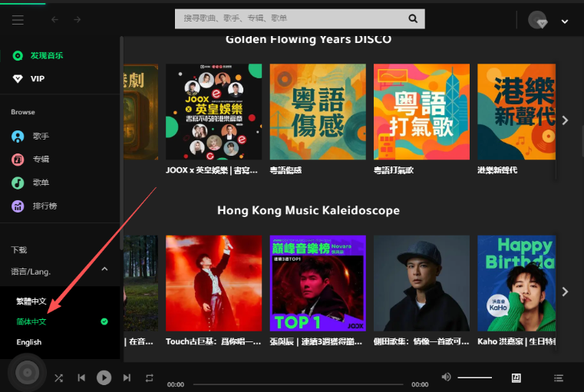Open 粵語傷感 playlist cover
584x392 pixels.
pos(318,112)
